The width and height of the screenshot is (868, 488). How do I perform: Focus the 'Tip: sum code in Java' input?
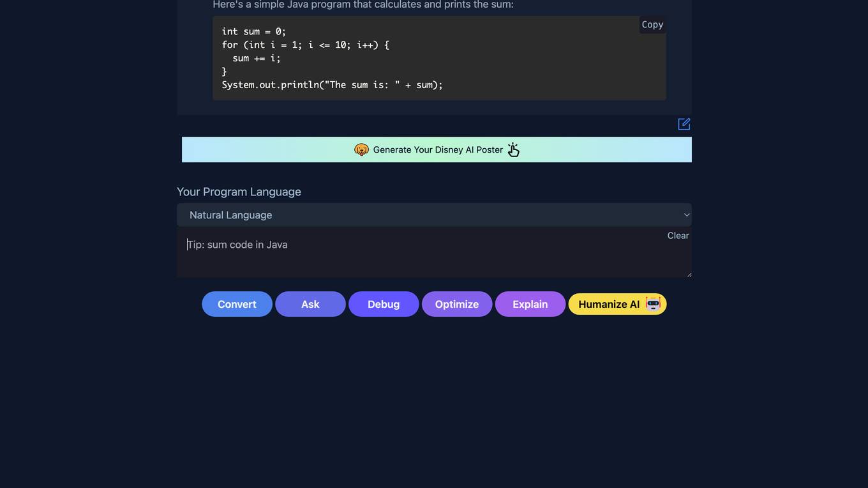434,252
